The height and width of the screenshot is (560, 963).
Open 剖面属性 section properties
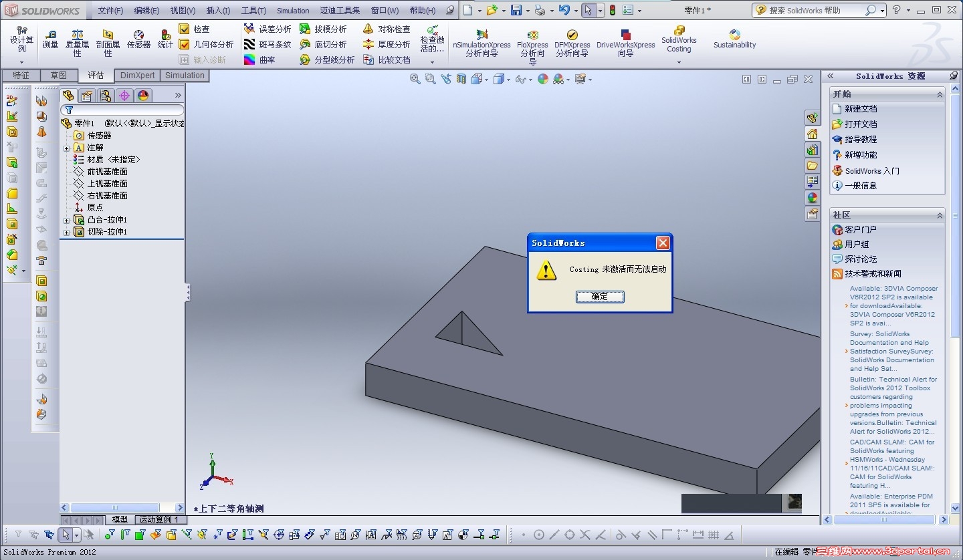108,43
